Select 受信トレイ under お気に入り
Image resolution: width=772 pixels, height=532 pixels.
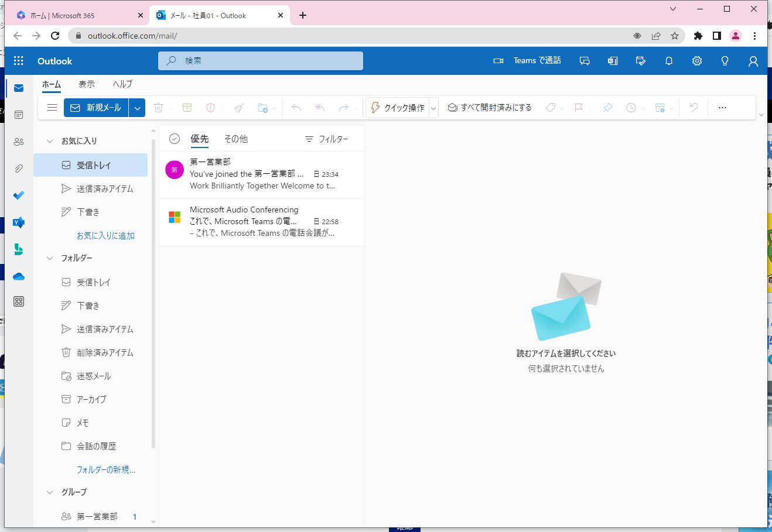(90, 165)
